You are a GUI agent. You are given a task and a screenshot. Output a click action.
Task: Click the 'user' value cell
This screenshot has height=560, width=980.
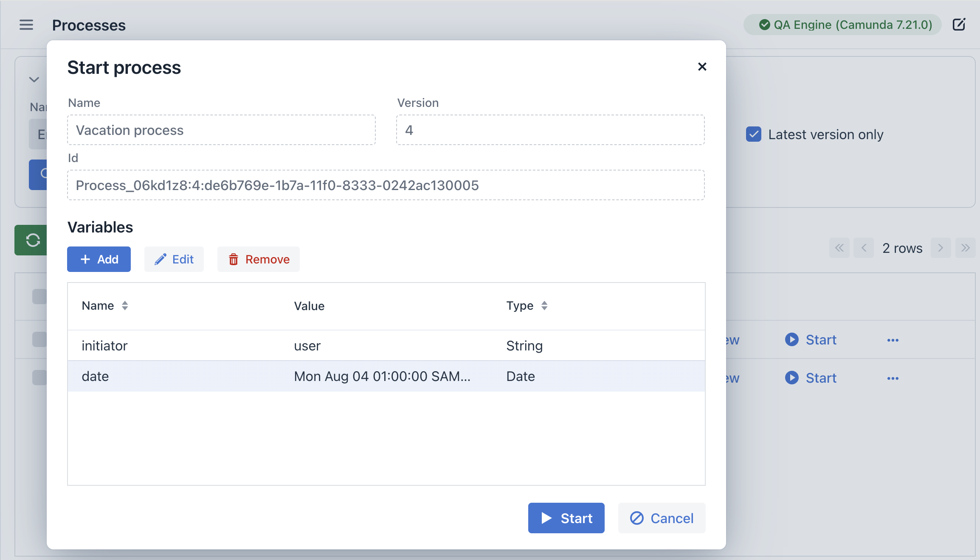point(307,346)
